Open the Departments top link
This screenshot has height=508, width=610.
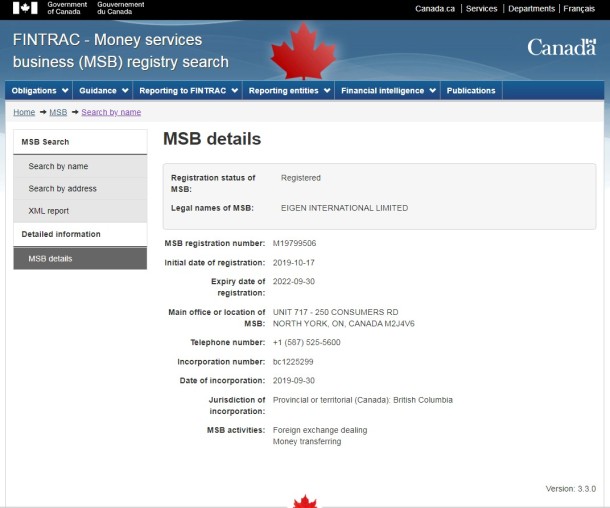(531, 8)
